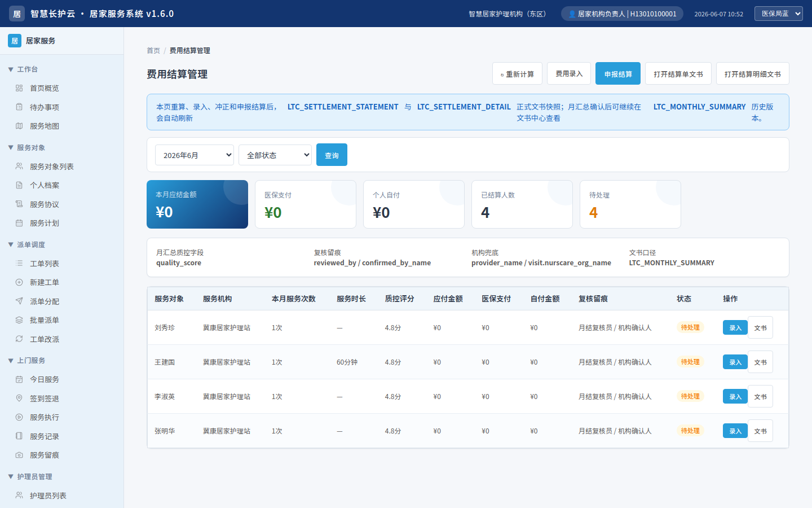812x508 pixels.
Task: Click the 待处理 summary card
Action: 630,204
